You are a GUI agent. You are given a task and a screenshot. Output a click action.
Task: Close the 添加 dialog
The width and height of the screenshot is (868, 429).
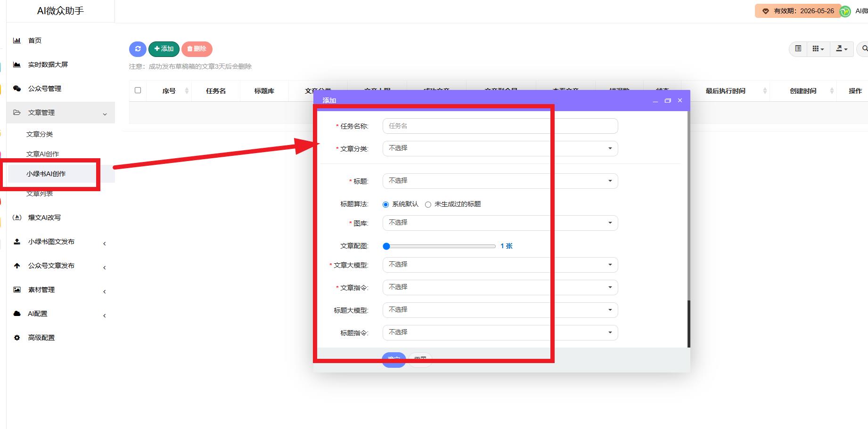click(x=680, y=101)
